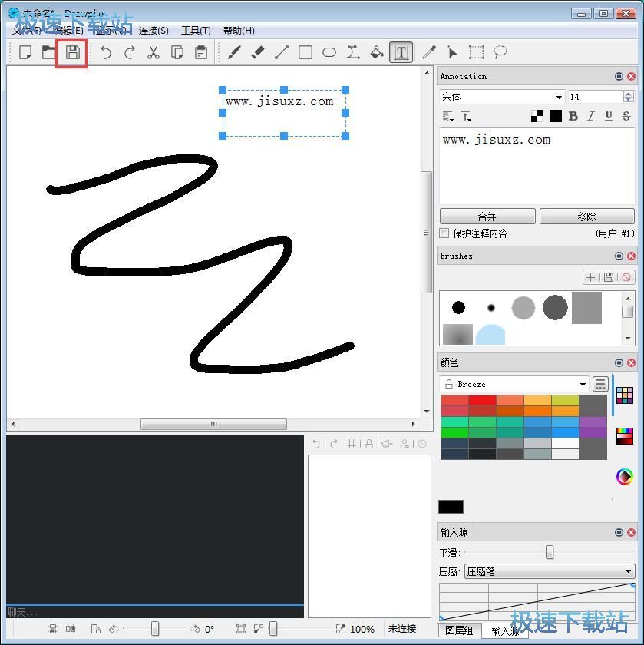Select the Pen tool in the toolbar
Image resolution: width=644 pixels, height=645 pixels.
235,52
